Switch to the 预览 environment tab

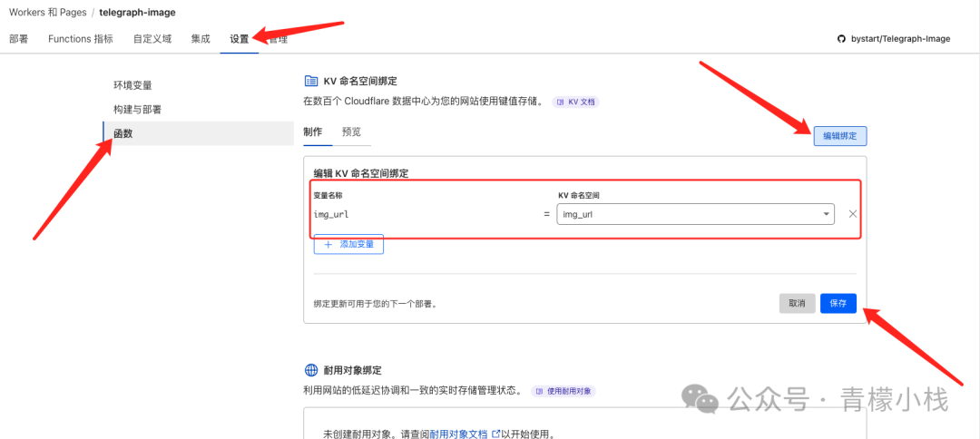pyautogui.click(x=351, y=132)
